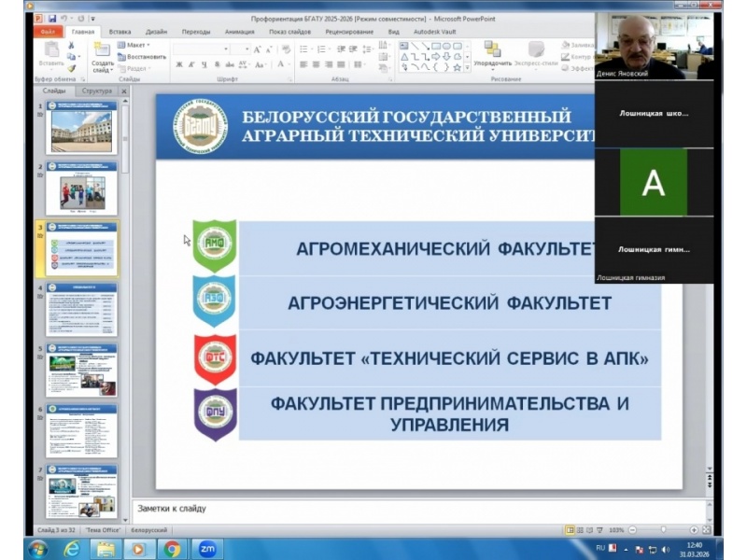The image size is (747, 560).
Task: Click the Вставить paste icon
Action: pyautogui.click(x=51, y=51)
